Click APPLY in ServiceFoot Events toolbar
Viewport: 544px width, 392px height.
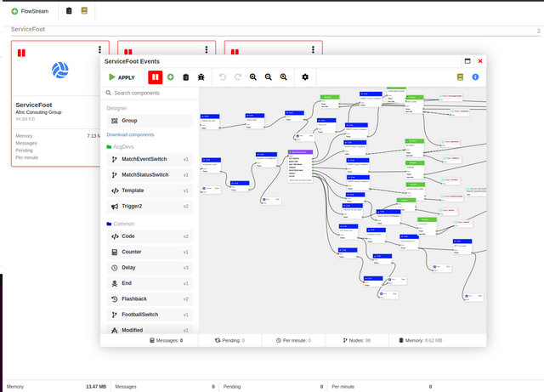(x=122, y=77)
